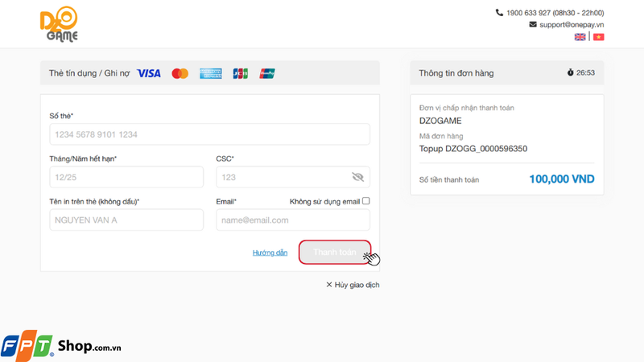
Task: Select the American Express icon
Action: click(211, 73)
